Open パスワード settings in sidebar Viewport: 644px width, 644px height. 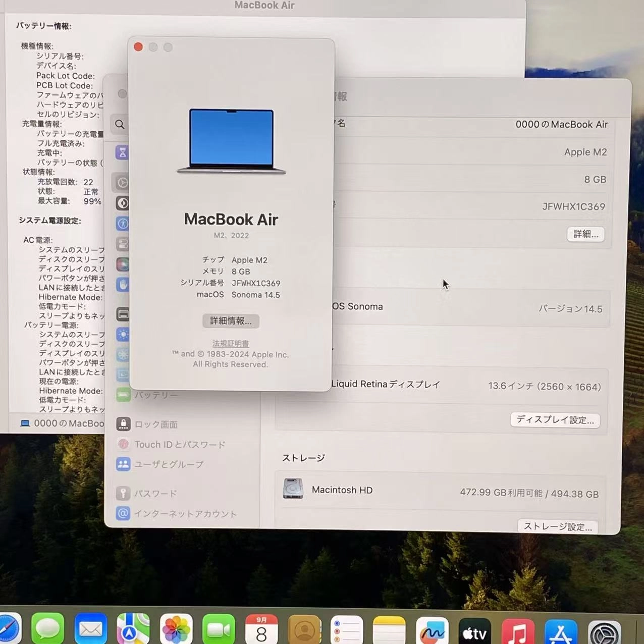coord(146,493)
